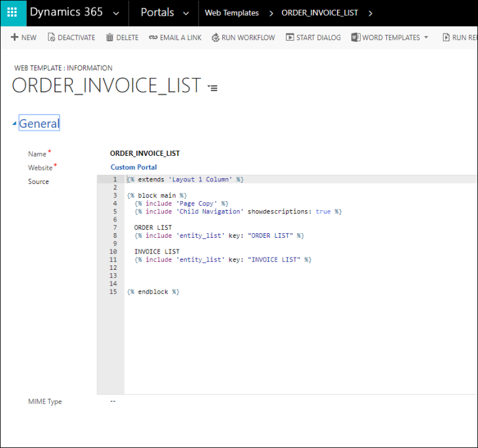The width and height of the screenshot is (478, 448).
Task: Collapse the General section triangle
Action: [x=14, y=123]
